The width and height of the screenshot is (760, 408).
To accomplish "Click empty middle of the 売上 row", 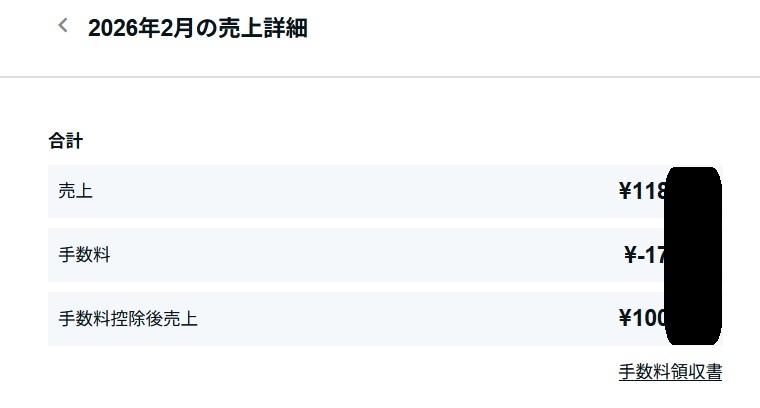I will 350,191.
